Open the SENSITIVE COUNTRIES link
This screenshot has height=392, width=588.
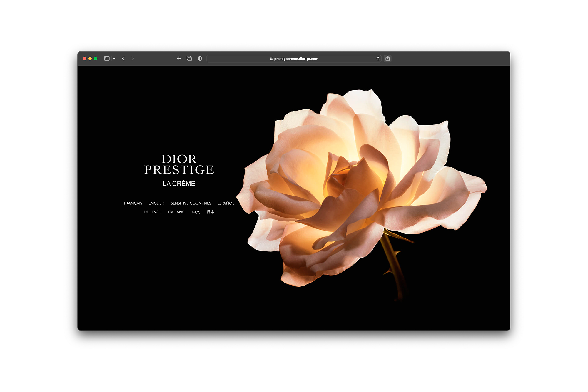pyautogui.click(x=191, y=203)
